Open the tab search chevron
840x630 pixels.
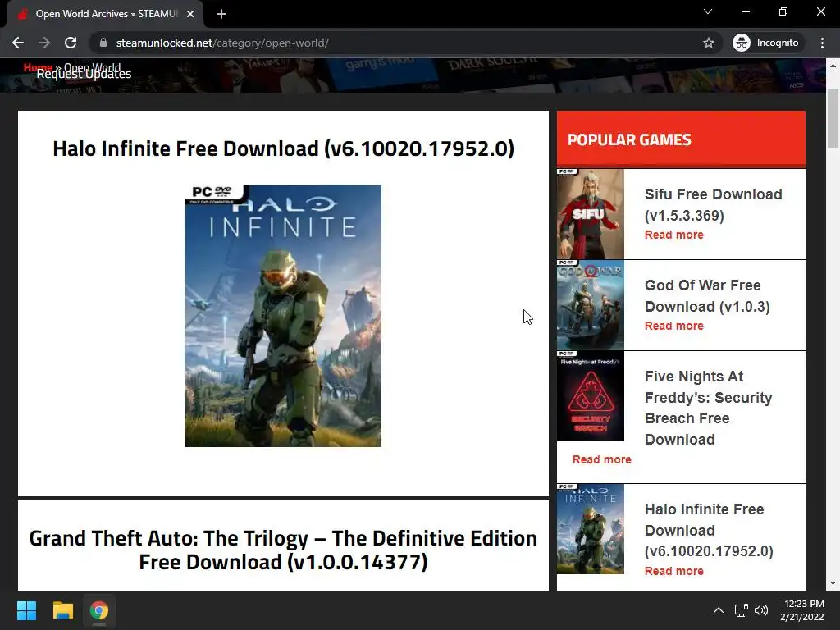coord(708,11)
